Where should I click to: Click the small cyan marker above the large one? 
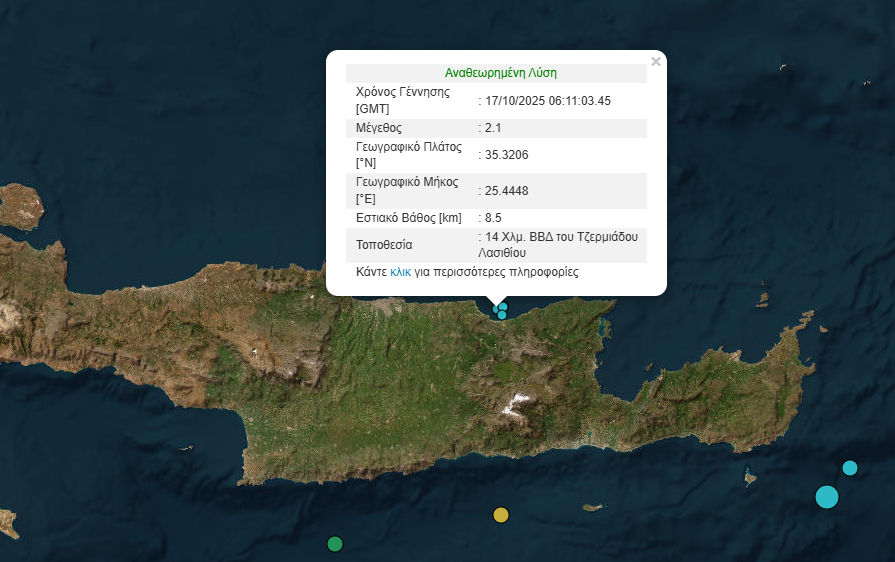(x=850, y=468)
